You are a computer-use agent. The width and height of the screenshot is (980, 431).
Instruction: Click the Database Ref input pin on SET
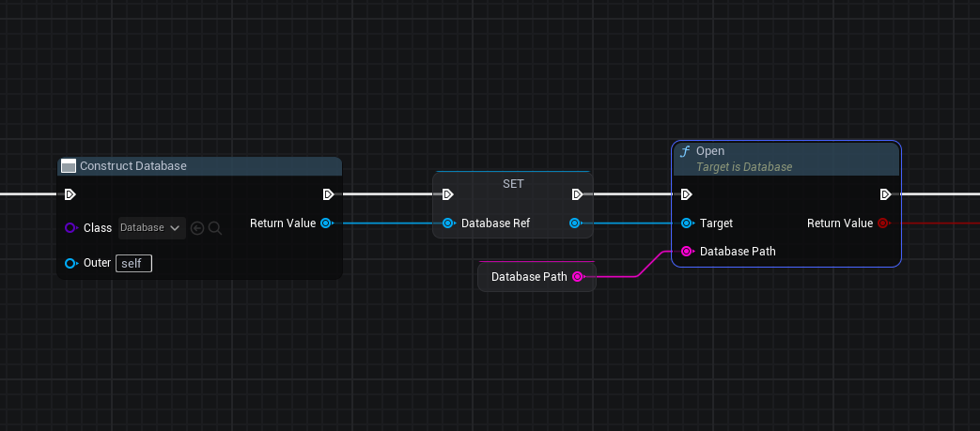(448, 223)
